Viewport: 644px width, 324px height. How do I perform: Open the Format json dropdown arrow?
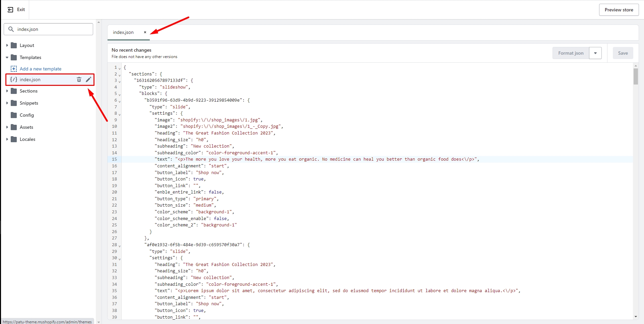point(595,53)
